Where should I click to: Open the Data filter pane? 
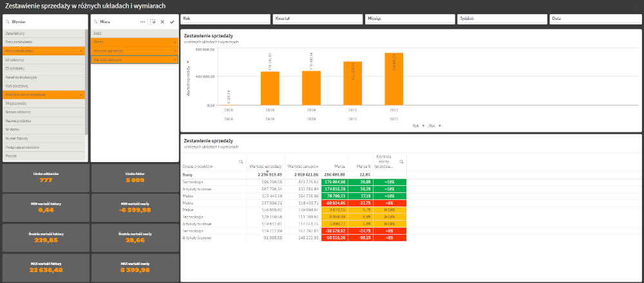click(596, 19)
